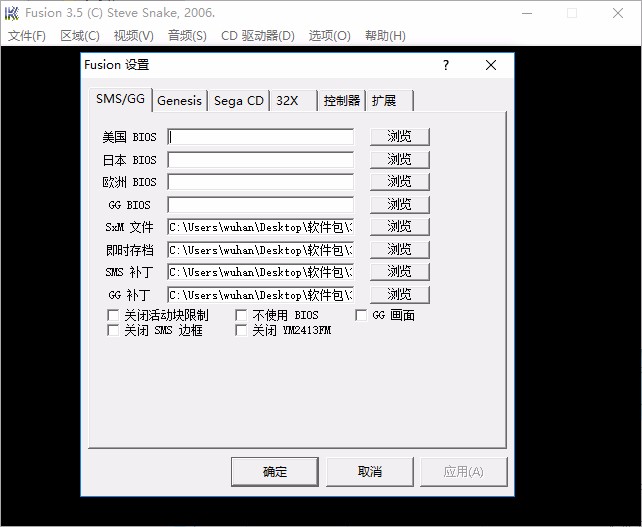This screenshot has height=527, width=642.
Task: Cancel the dialog with 取消
Action: [370, 472]
